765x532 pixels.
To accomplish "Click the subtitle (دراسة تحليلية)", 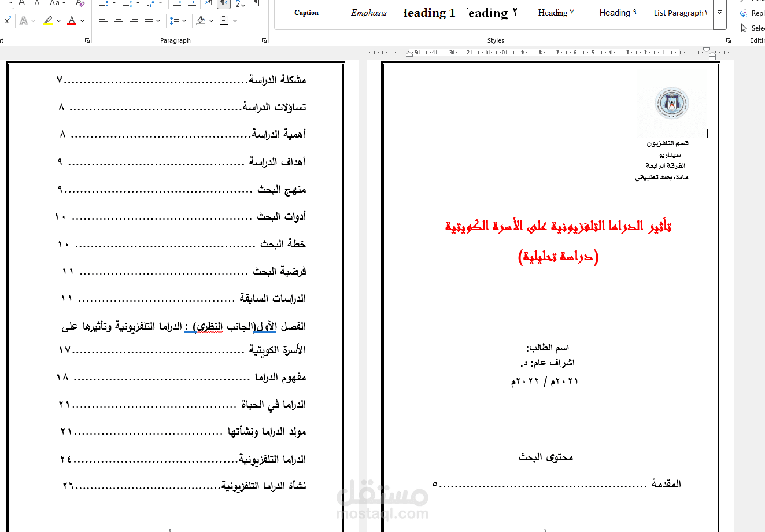I will click(559, 256).
